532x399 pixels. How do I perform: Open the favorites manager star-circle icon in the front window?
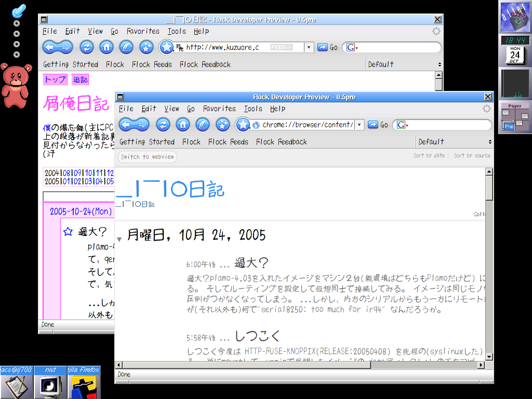[x=222, y=125]
